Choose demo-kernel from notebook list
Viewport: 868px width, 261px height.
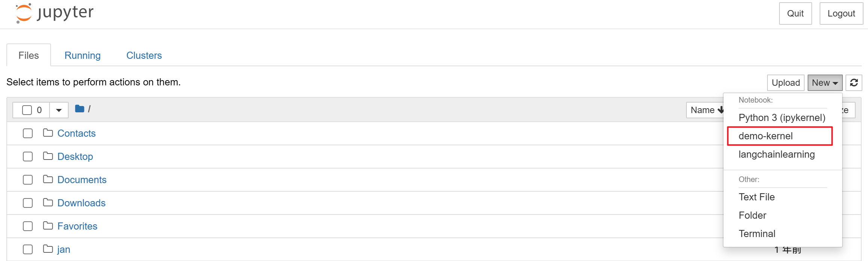[780, 136]
